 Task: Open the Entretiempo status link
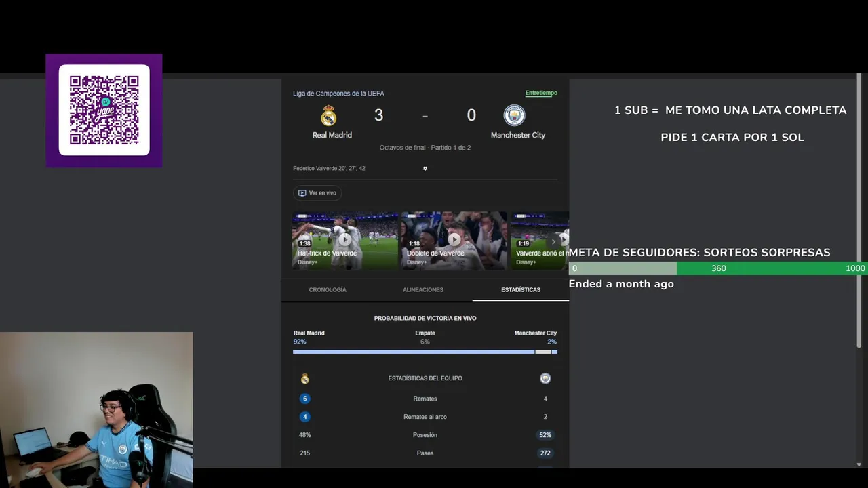(541, 93)
